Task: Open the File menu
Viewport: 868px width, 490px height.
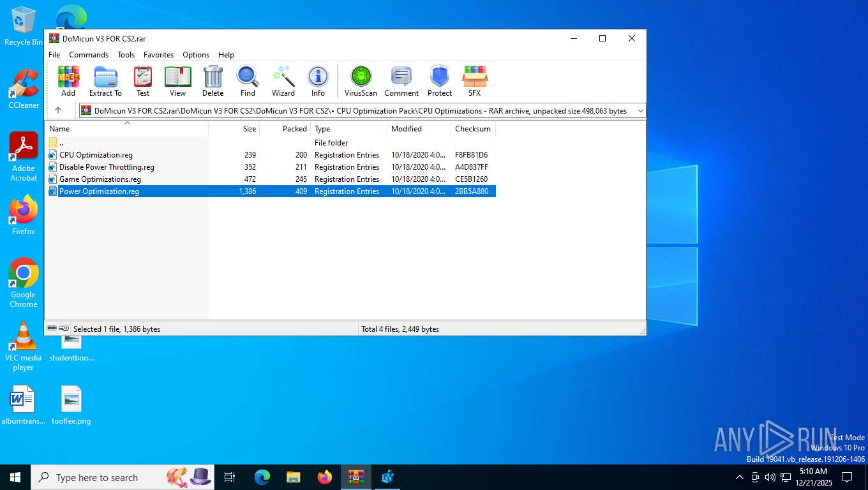Action: tap(54, 55)
